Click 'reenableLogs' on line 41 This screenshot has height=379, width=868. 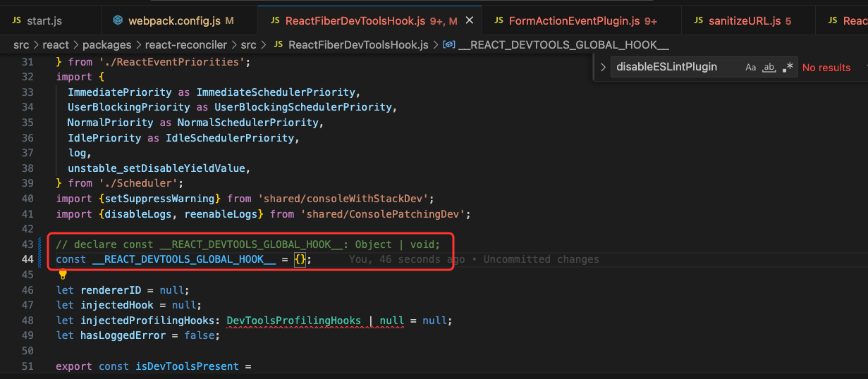coord(221,214)
